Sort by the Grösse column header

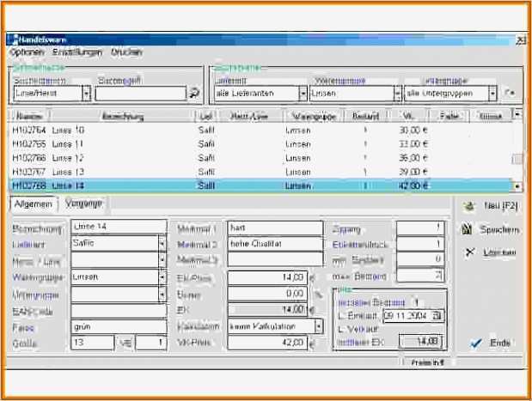[x=491, y=116]
